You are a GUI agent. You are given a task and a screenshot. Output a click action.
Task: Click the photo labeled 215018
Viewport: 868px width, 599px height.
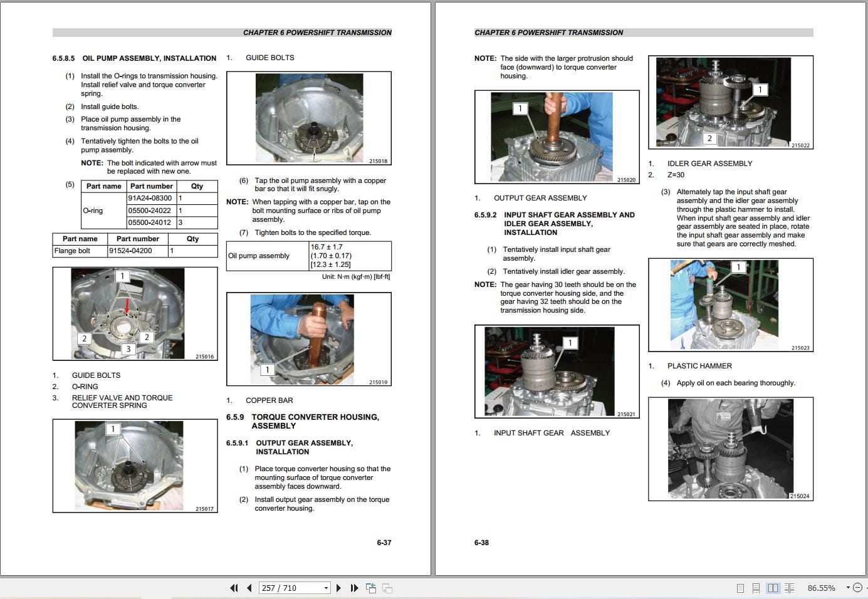pos(309,118)
